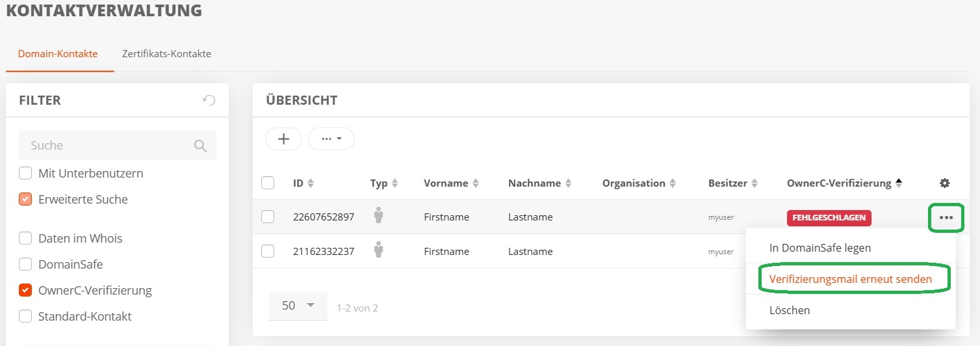Click ID 21162332237 cell
The height and width of the screenshot is (346, 980).
pyautogui.click(x=324, y=252)
